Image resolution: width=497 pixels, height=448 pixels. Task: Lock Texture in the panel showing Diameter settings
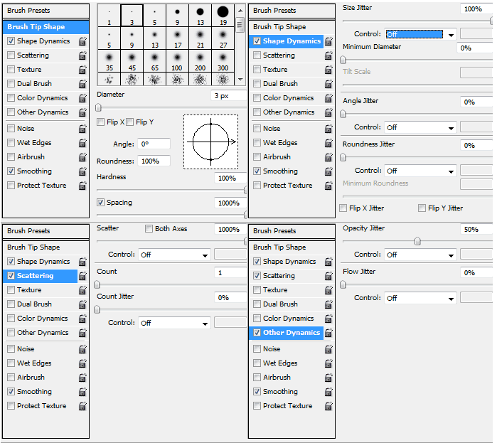pos(82,70)
